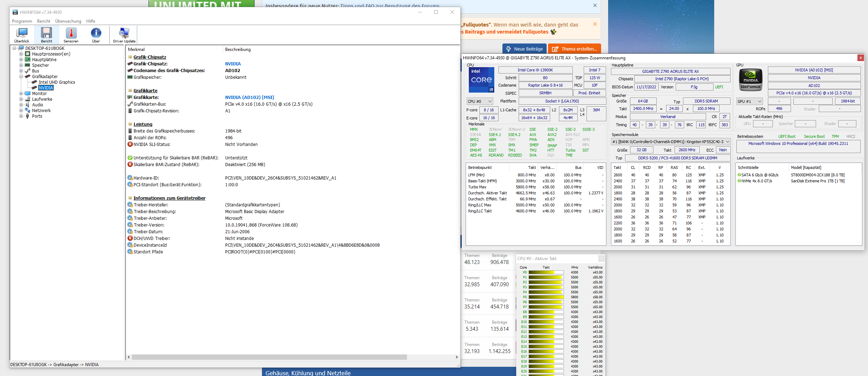Click the Bericht save report icon
868x376 pixels.
coord(46,35)
